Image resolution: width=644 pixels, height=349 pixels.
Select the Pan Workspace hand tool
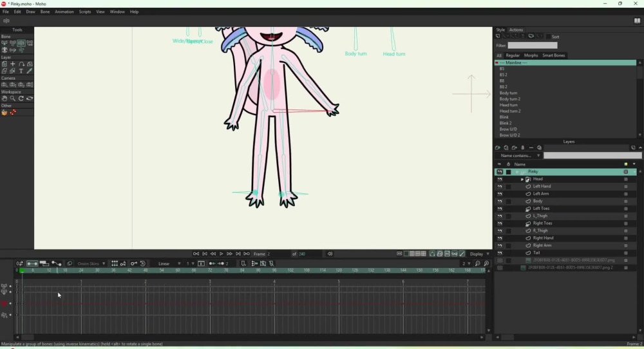[x=4, y=99]
